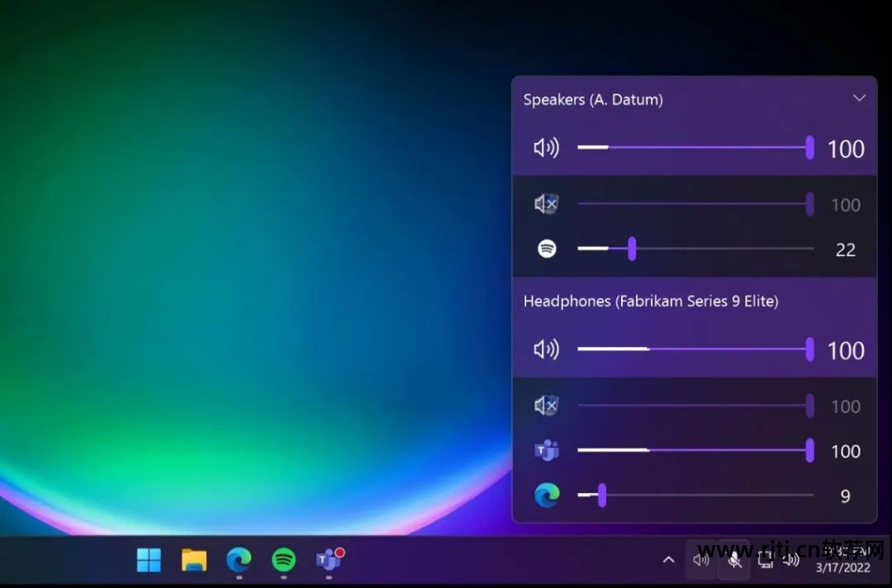Open the calendar via date 3/17/2022
The width and height of the screenshot is (892, 588).
click(x=842, y=567)
